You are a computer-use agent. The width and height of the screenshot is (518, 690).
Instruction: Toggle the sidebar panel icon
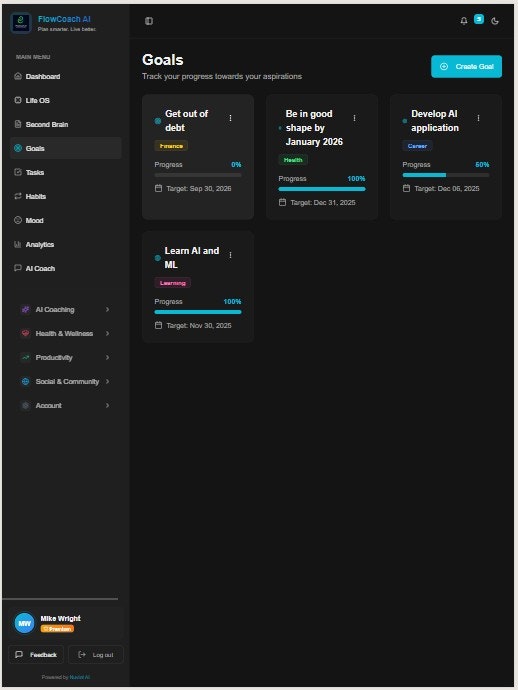tap(149, 21)
